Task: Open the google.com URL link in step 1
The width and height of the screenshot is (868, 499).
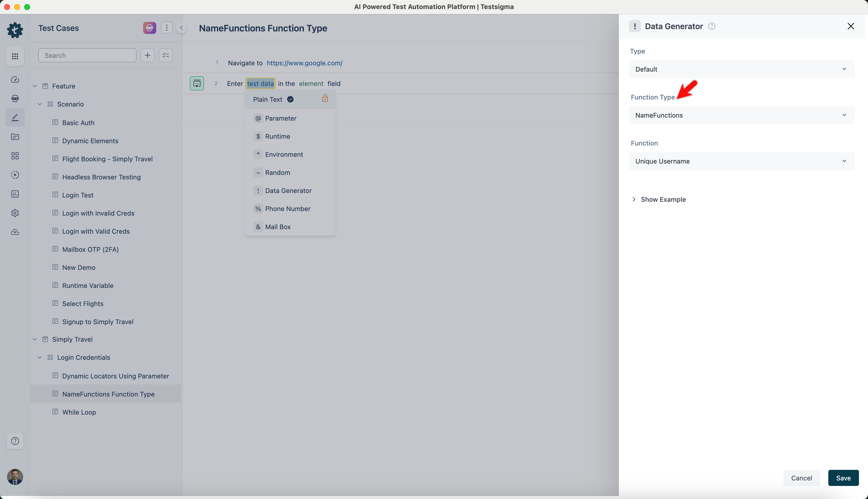Action: point(304,63)
